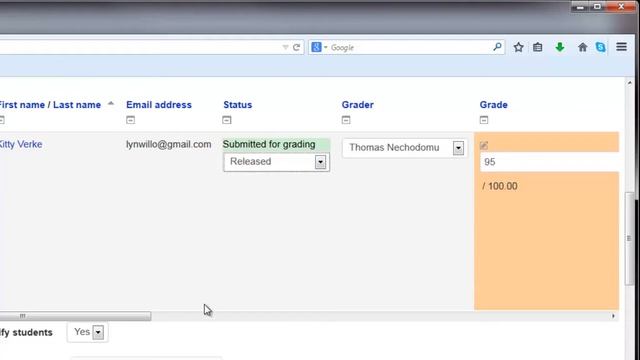The height and width of the screenshot is (360, 640).
Task: Collapse the Grade column
Action: 484,120
